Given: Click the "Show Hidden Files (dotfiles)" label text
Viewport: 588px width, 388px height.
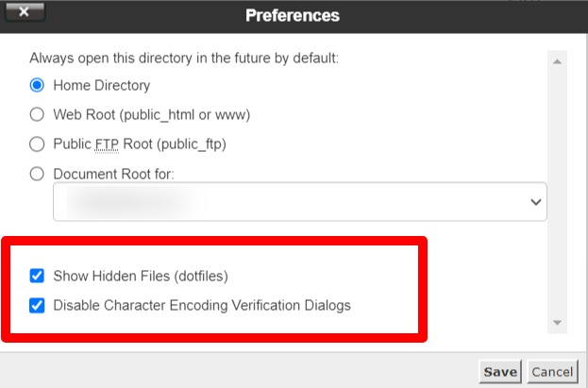Looking at the screenshot, I should pyautogui.click(x=141, y=277).
